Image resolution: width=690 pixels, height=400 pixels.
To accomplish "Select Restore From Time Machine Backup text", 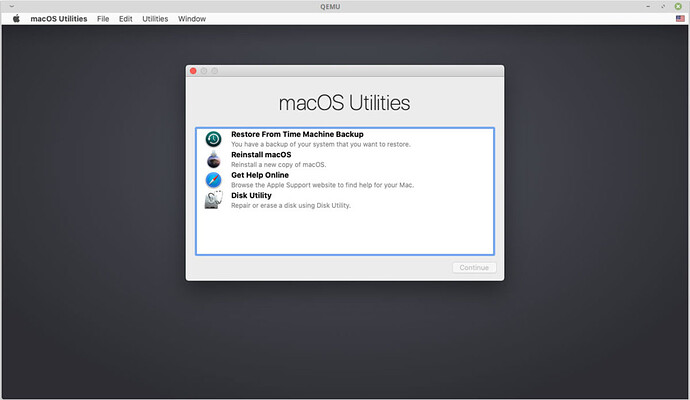I will (297, 134).
